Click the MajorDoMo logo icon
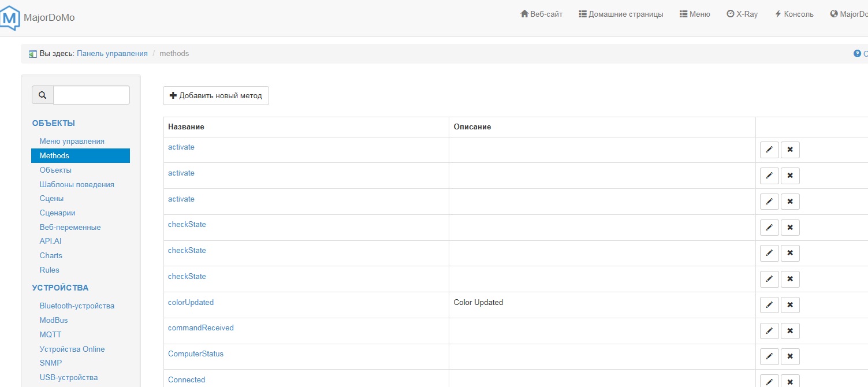The image size is (868, 387). click(x=10, y=18)
